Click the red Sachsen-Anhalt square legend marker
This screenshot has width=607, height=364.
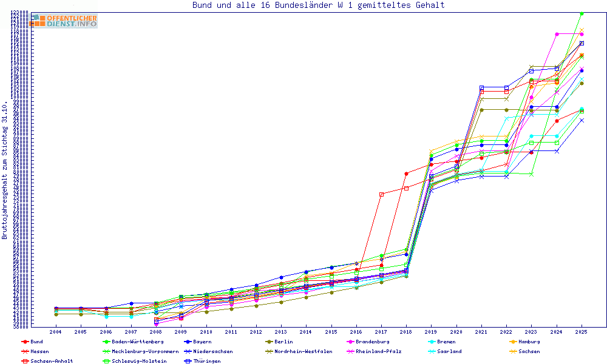pos(24,361)
